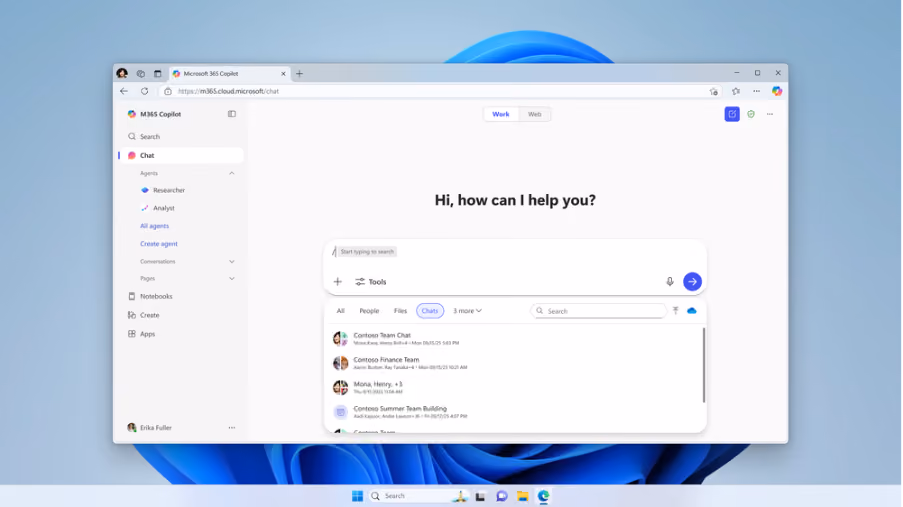Select the Files filter tab
This screenshot has width=903, height=507.
(400, 311)
